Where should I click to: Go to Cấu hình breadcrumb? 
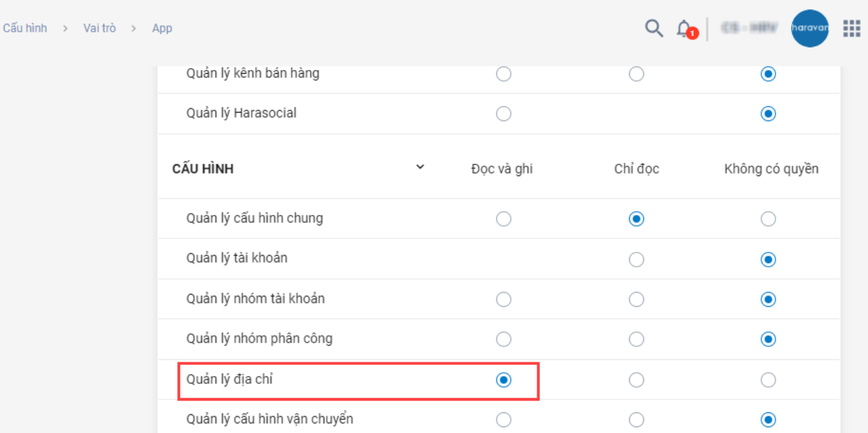pyautogui.click(x=25, y=28)
